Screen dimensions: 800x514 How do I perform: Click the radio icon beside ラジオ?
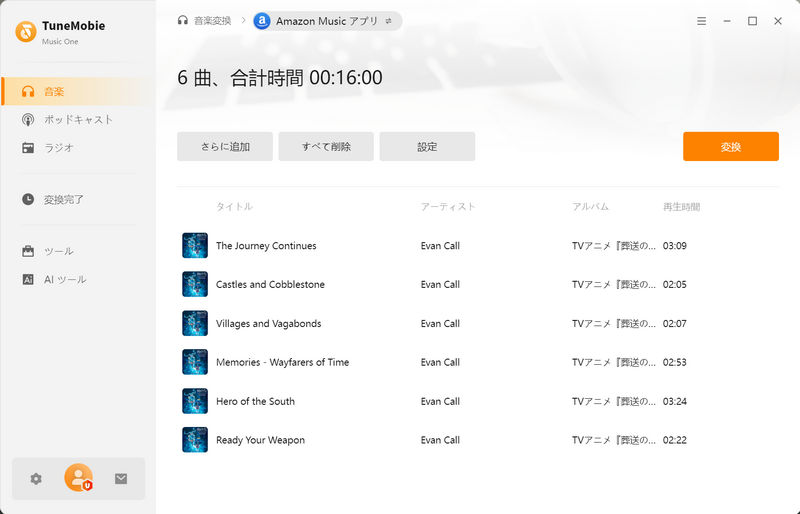28,148
